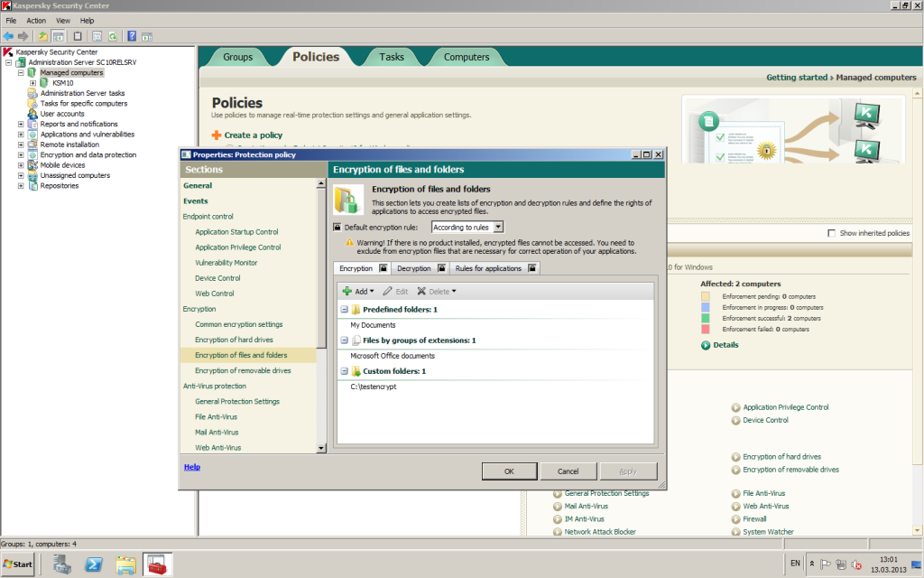Open the View menu

tap(63, 21)
